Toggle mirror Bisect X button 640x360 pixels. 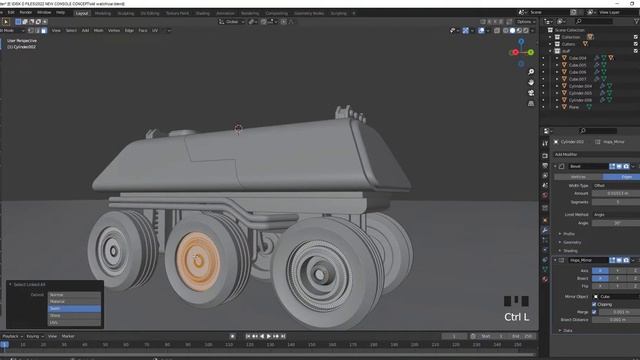click(x=600, y=278)
